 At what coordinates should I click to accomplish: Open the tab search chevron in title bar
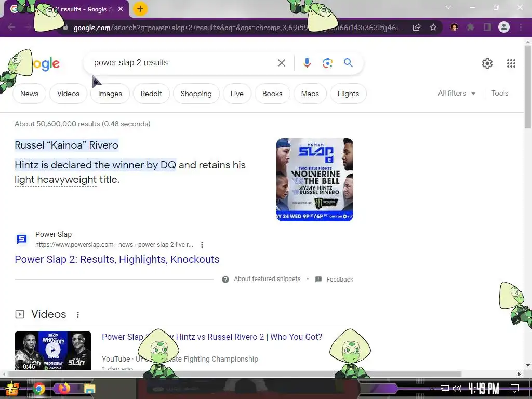[448, 7]
